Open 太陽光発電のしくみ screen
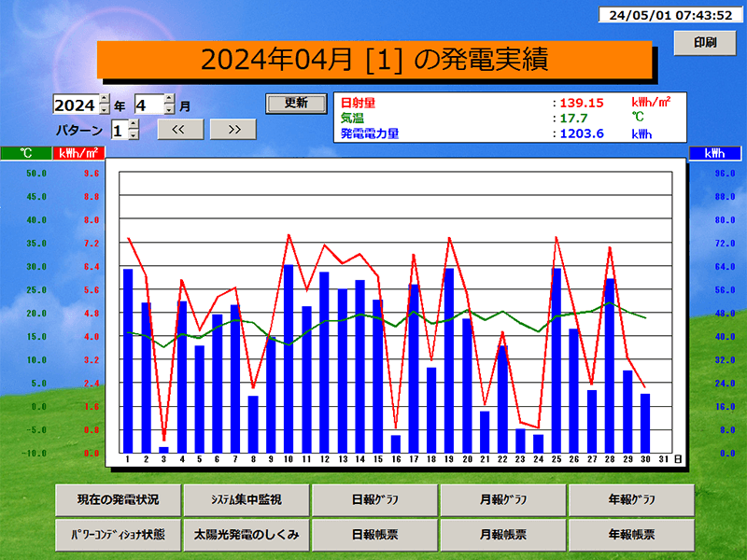 coord(247,535)
